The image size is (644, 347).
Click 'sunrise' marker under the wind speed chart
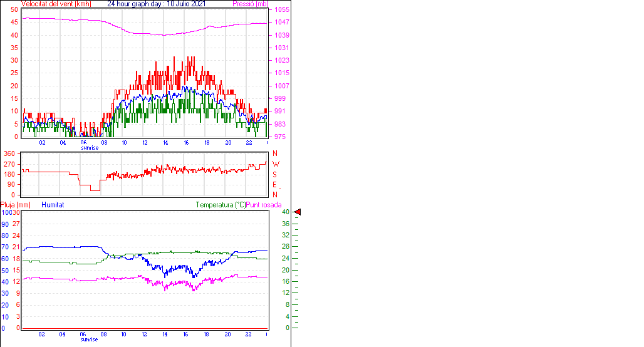90,148
